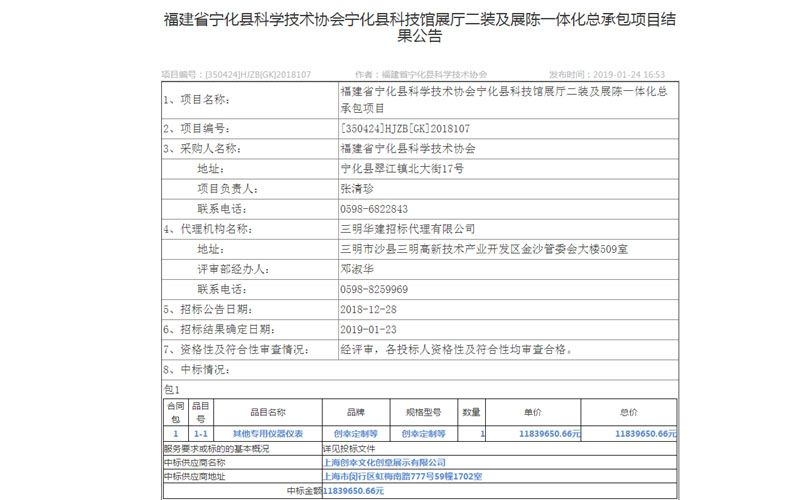Image resolution: width=805 pixels, height=500 pixels.
Task: Click the '7、资格性及符合性审查情况' label
Action: click(236, 350)
